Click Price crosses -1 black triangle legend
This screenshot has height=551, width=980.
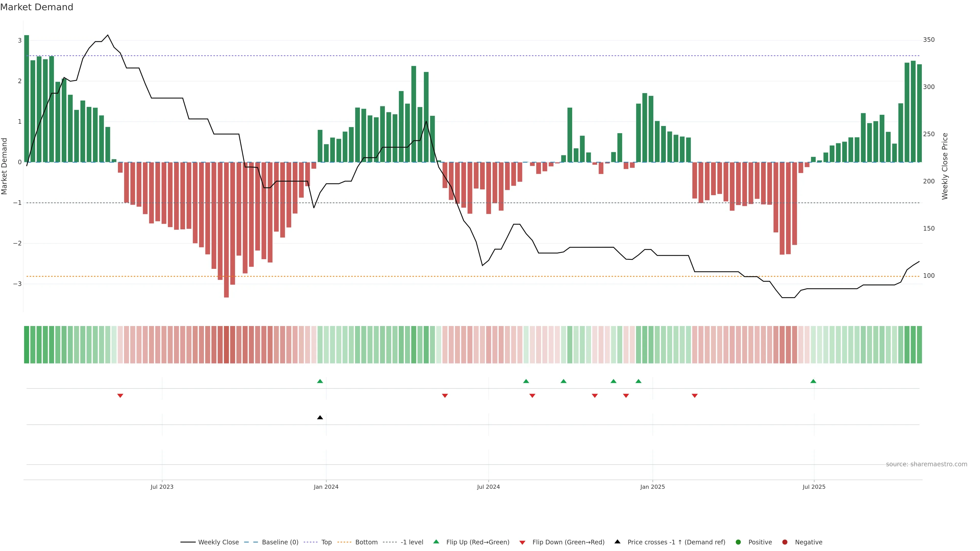tap(617, 542)
